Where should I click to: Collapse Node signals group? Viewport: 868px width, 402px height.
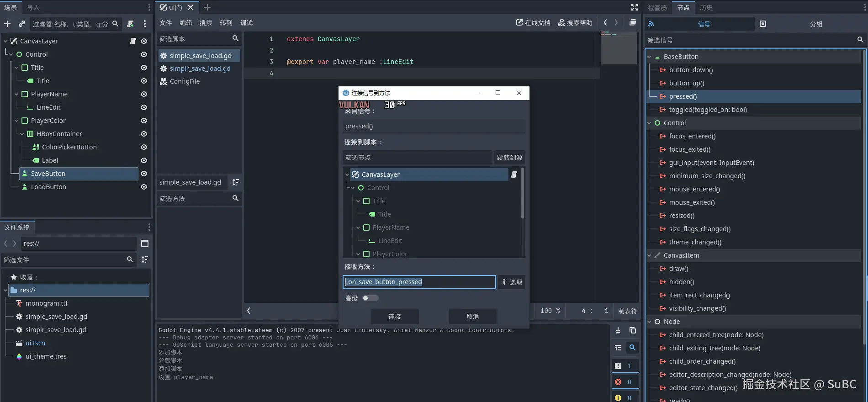click(649, 322)
